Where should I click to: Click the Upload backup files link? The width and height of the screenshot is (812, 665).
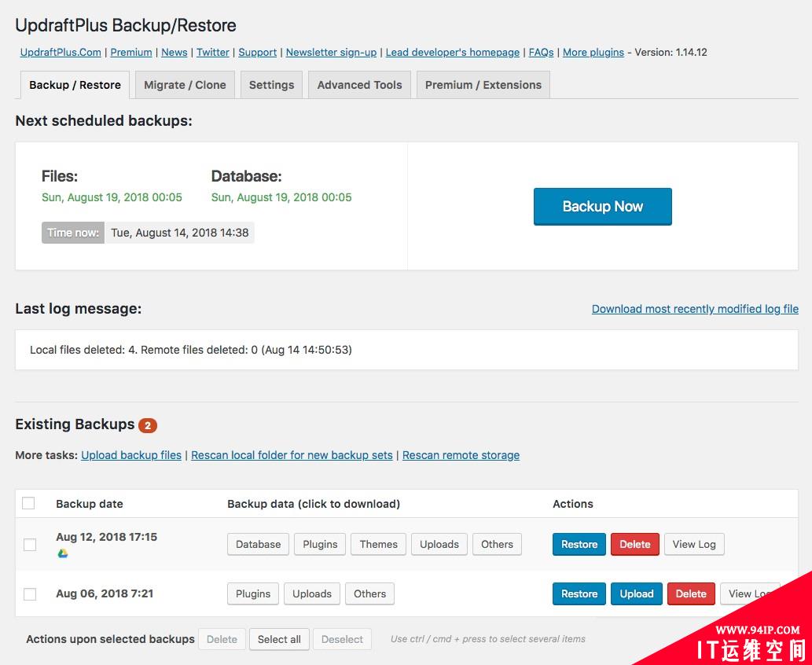pyautogui.click(x=131, y=455)
